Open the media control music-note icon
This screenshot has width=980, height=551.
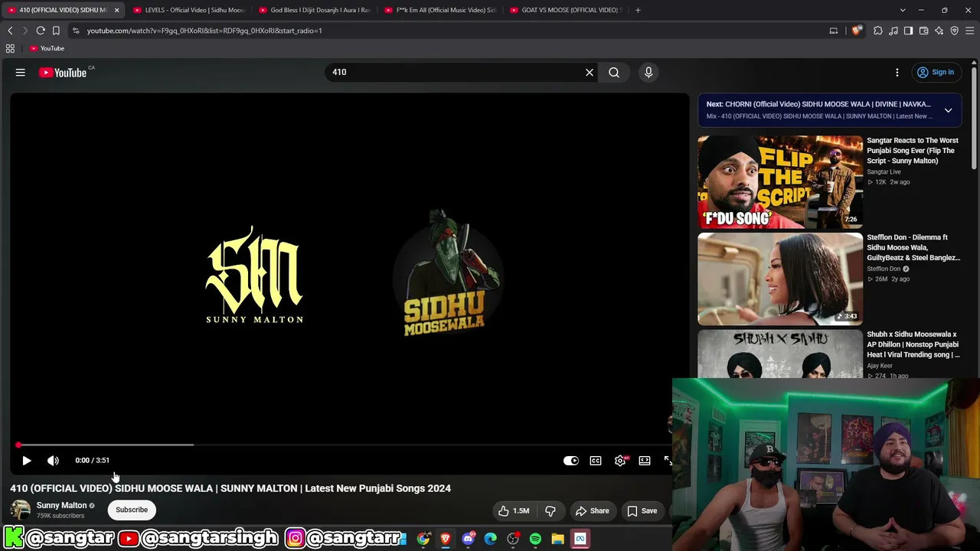893,31
